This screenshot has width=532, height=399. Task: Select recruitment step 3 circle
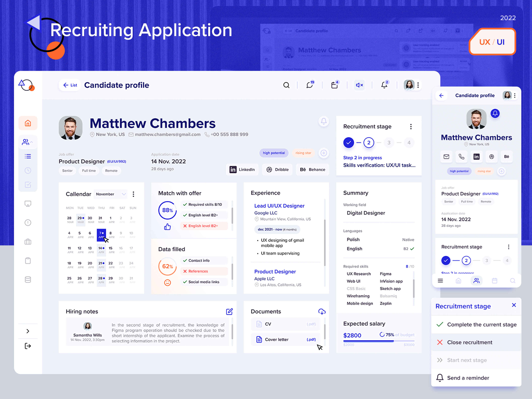(389, 143)
